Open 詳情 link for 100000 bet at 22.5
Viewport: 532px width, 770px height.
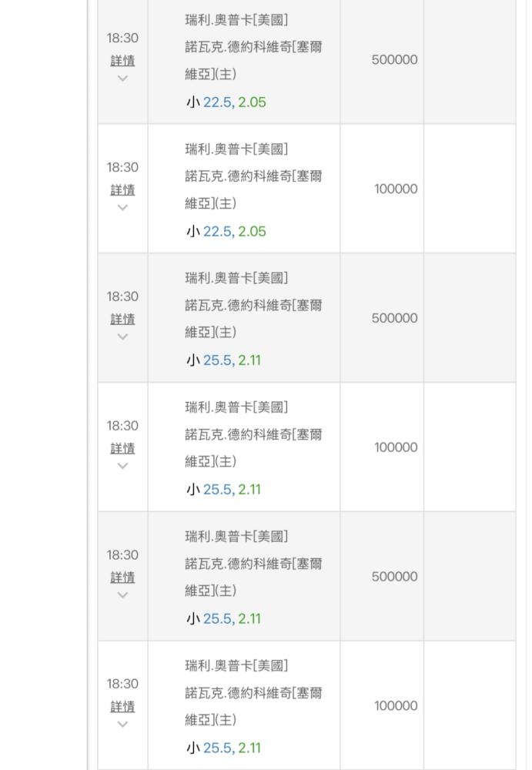122,190
